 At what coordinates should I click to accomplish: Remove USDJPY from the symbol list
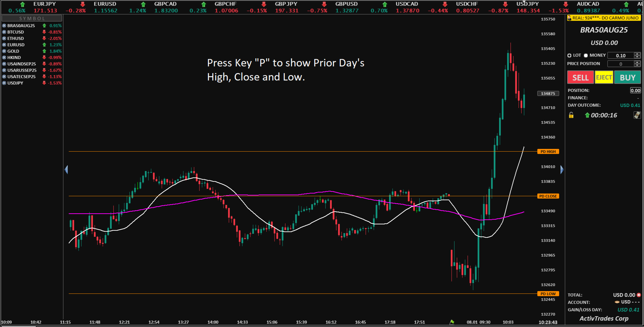(x=4, y=83)
